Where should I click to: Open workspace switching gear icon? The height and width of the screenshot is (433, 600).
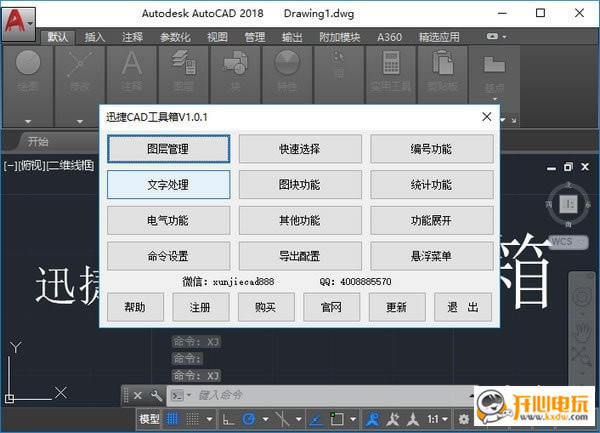[x=464, y=419]
